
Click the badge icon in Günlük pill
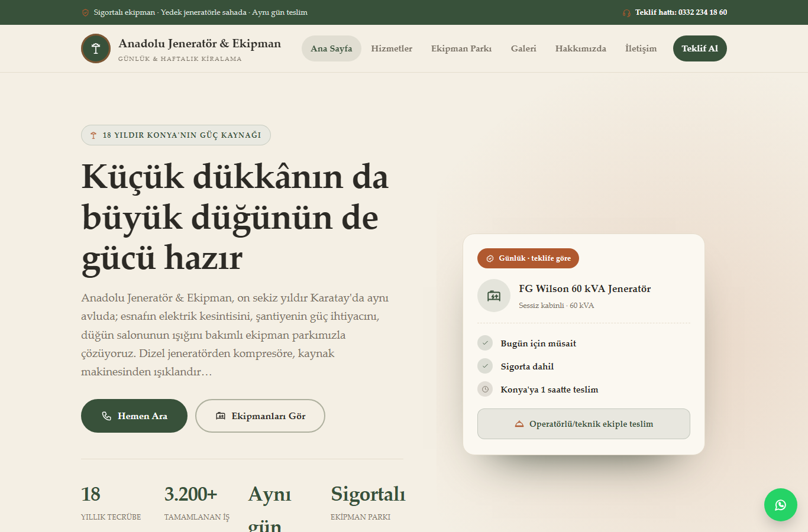pyautogui.click(x=490, y=258)
